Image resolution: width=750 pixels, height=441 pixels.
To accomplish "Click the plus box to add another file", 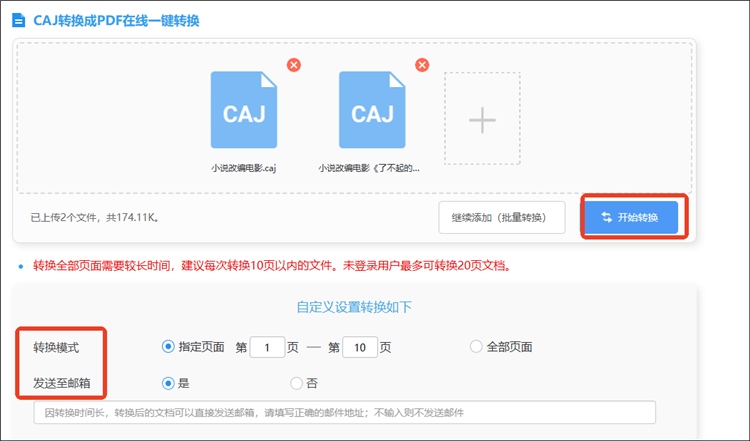I will [482, 119].
